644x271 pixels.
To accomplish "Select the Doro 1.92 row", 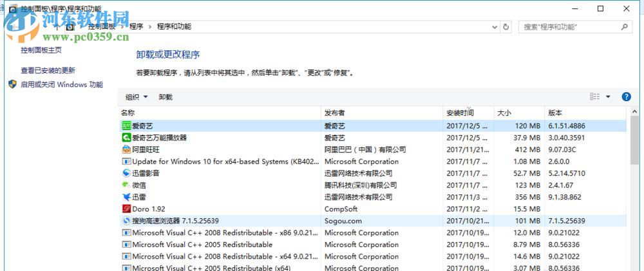I will coord(373,209).
